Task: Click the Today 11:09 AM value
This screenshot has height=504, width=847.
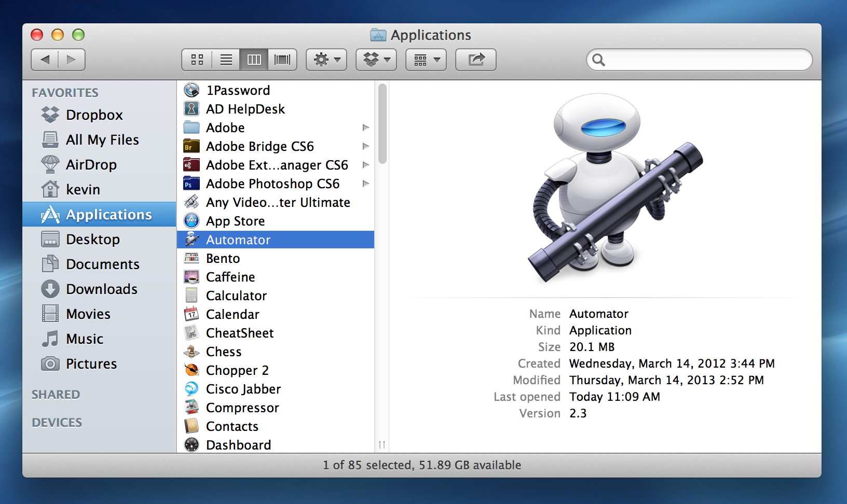Action: 614,397
